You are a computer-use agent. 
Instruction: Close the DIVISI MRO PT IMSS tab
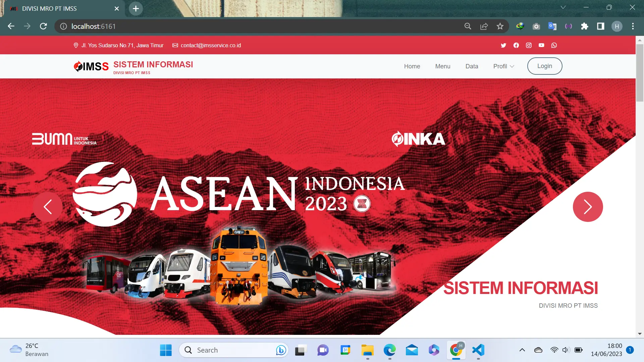[x=117, y=8]
